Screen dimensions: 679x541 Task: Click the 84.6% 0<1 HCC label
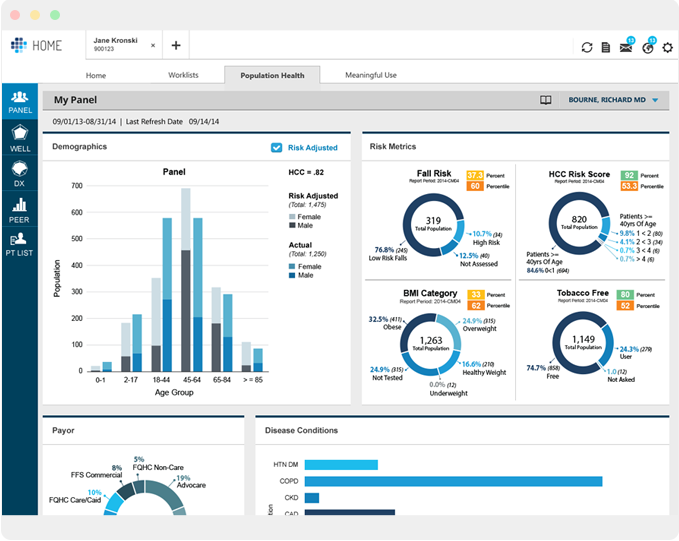[x=548, y=271]
